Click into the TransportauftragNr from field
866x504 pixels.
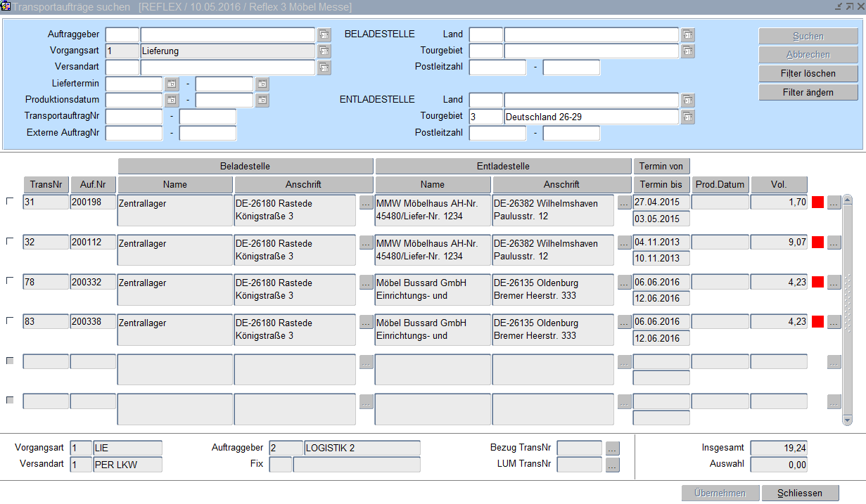tap(134, 117)
